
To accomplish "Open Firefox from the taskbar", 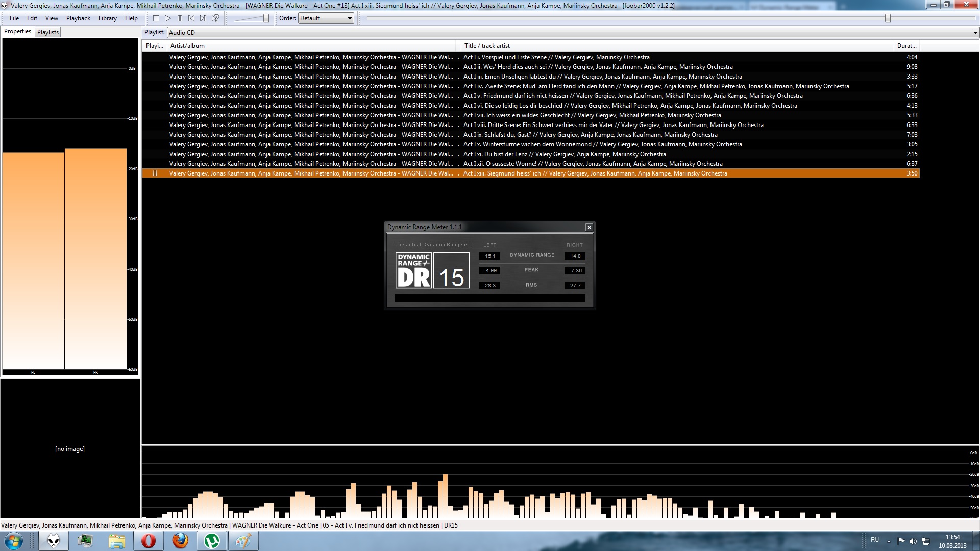I will point(180,541).
